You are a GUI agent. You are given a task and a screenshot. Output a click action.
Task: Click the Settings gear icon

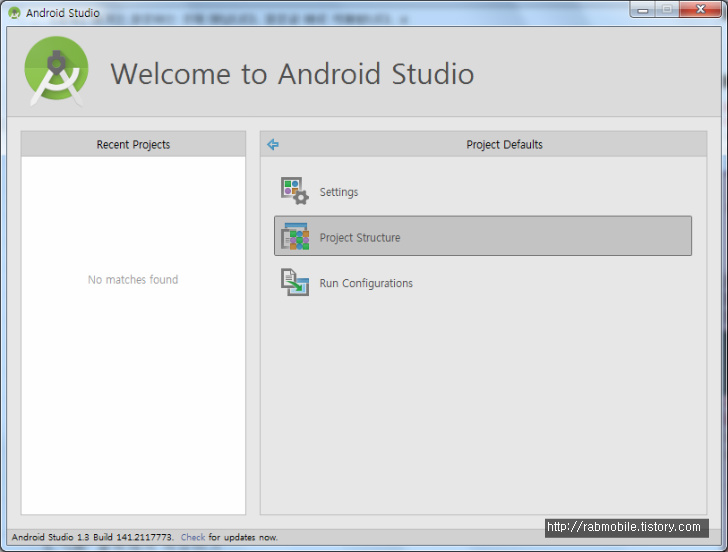tap(294, 191)
